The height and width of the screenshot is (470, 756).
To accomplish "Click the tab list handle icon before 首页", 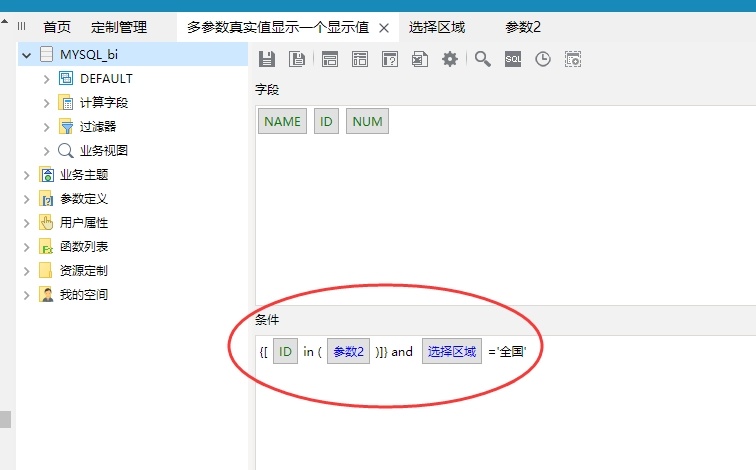I will (21, 26).
